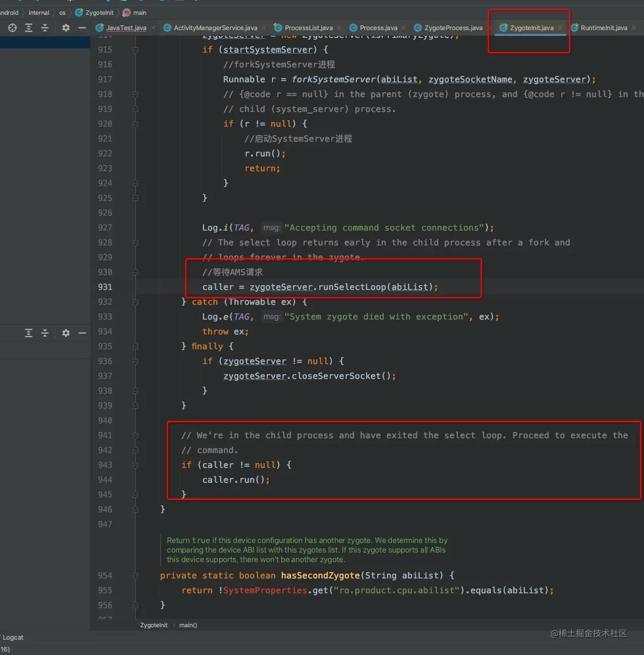
Task: Click line number 944 in gutter
Action: point(105,480)
